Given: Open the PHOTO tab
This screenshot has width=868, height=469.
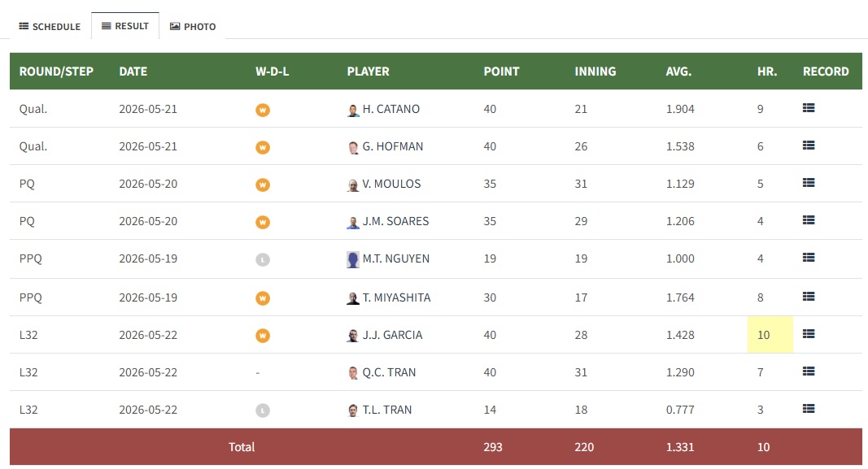Looking at the screenshot, I should (193, 27).
